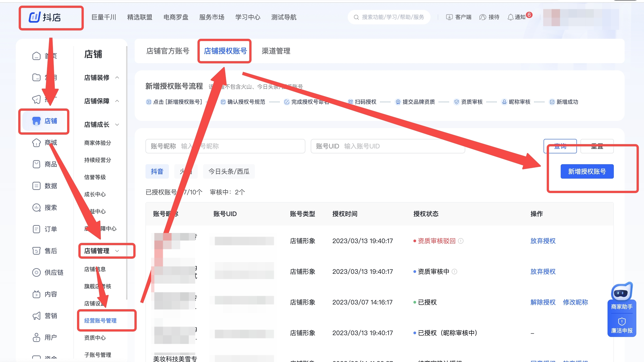Switch to the 渠道管理 tab
The height and width of the screenshot is (362, 644).
[x=276, y=51]
